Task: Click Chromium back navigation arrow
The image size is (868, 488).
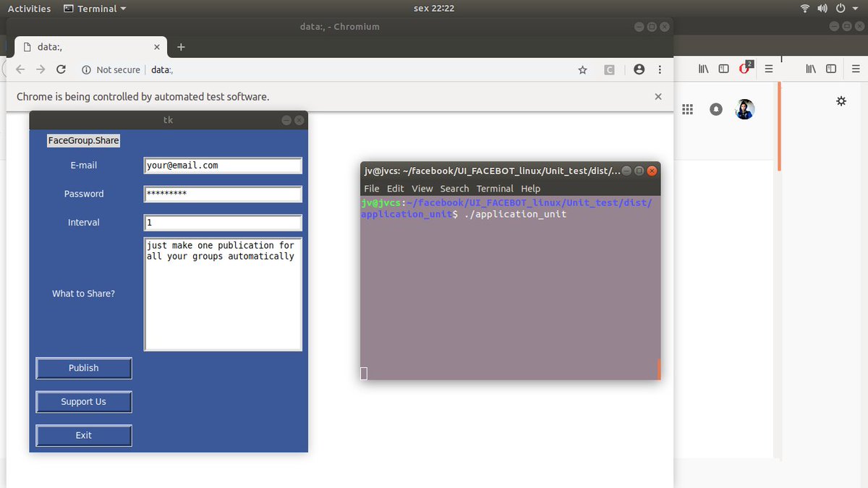Action: tap(20, 69)
